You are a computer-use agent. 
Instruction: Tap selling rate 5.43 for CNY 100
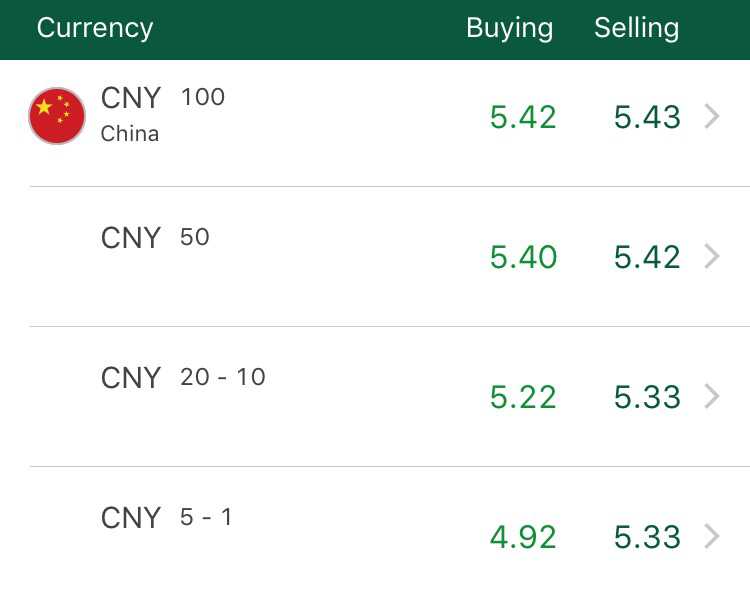pyautogui.click(x=647, y=117)
